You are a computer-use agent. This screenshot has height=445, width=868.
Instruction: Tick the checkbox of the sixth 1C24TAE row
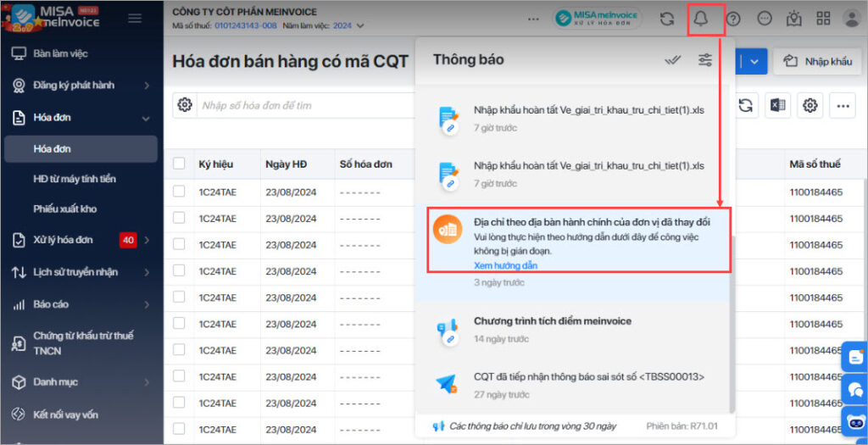point(179,323)
